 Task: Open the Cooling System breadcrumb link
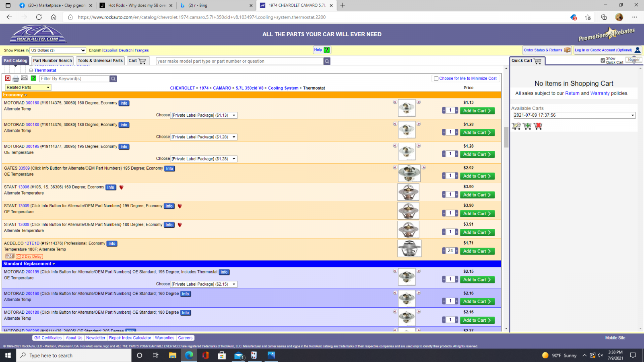(x=283, y=88)
